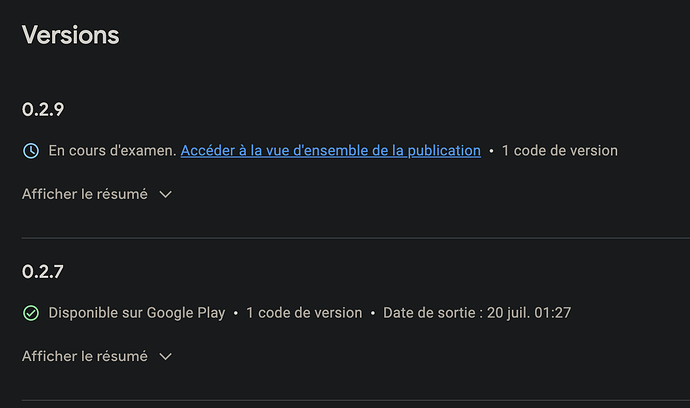Click the "Disponible sur Google Play" status

pyautogui.click(x=137, y=313)
